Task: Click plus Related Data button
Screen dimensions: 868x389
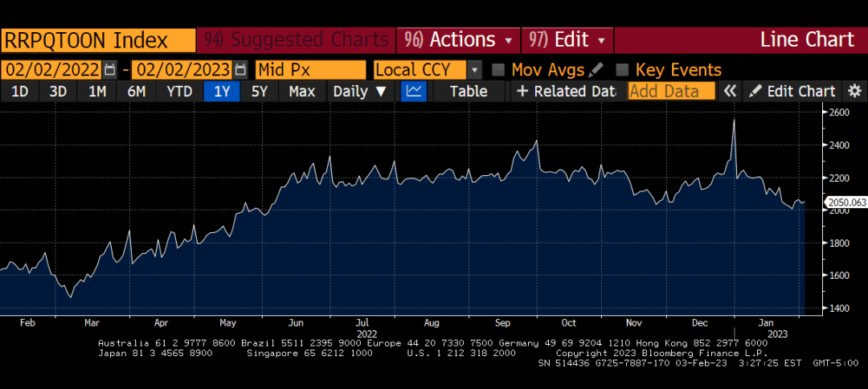Action: (565, 91)
